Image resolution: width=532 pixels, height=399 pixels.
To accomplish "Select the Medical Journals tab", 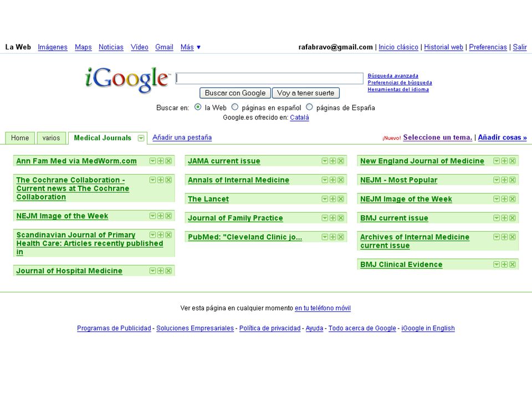I will tap(103, 138).
